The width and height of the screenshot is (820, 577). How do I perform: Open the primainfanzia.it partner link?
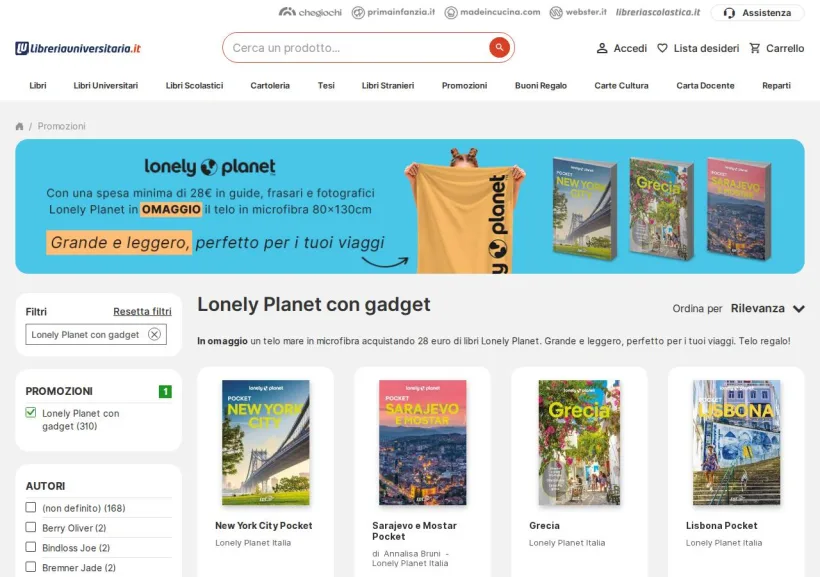(393, 12)
